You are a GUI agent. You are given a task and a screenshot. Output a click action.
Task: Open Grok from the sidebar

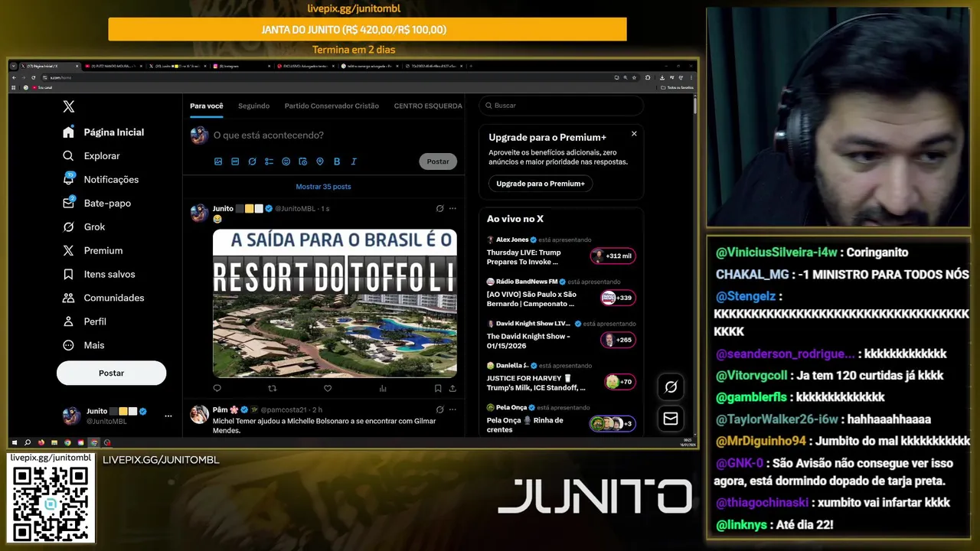pos(84,227)
